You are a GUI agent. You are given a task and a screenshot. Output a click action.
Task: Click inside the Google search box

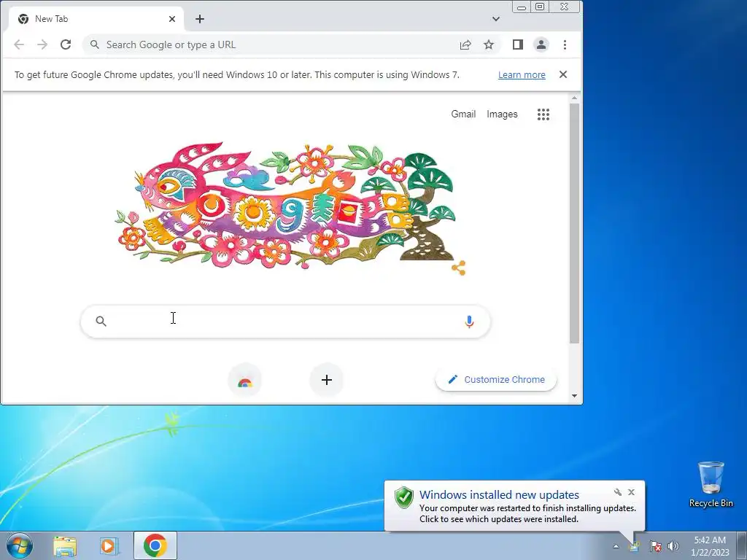point(285,322)
